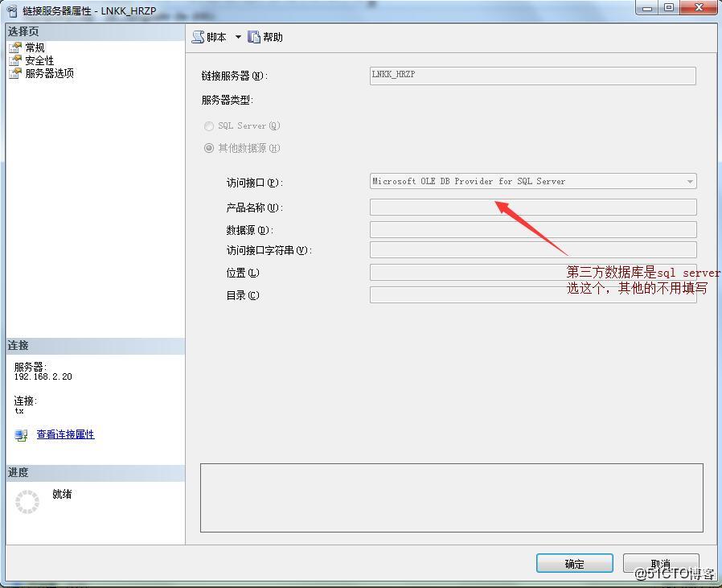Minimize the linked server properties window
This screenshot has height=588, width=722.
647,8
